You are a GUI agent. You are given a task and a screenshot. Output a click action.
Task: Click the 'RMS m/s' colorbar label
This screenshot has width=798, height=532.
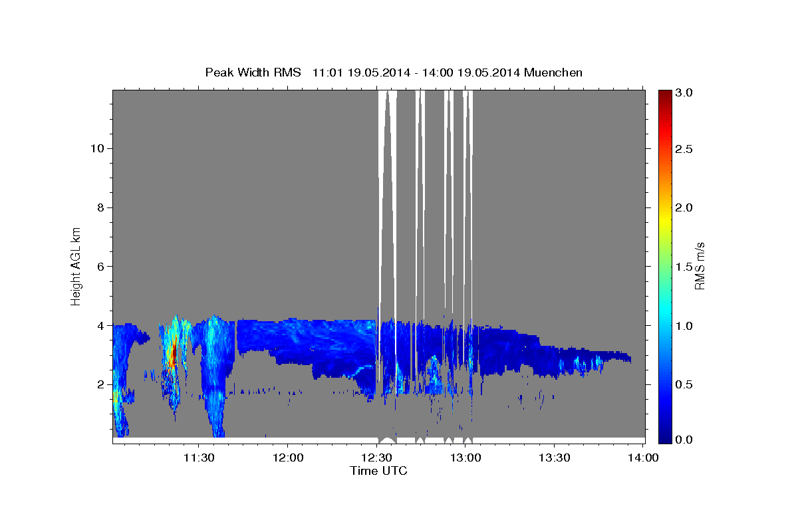(700, 266)
